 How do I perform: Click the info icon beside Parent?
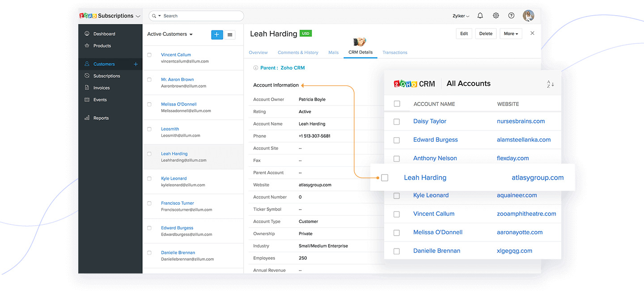(256, 68)
